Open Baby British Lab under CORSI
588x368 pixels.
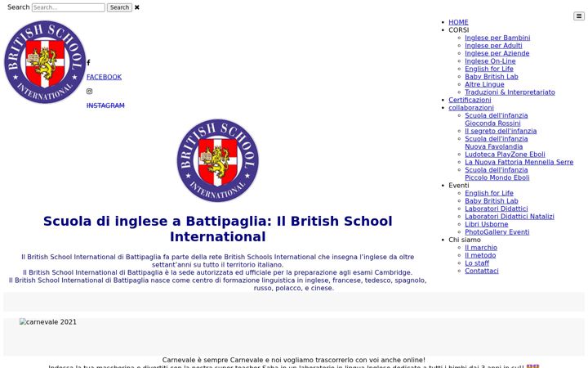pyautogui.click(x=492, y=77)
